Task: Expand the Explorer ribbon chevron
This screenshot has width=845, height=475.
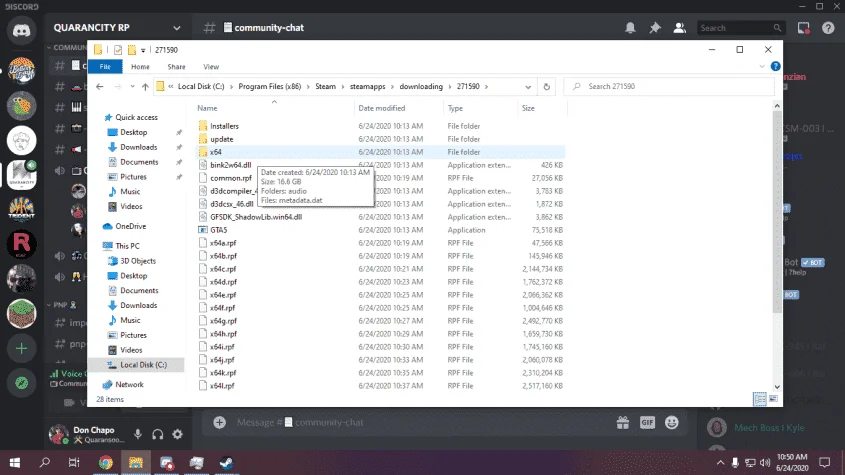Action: coord(762,67)
